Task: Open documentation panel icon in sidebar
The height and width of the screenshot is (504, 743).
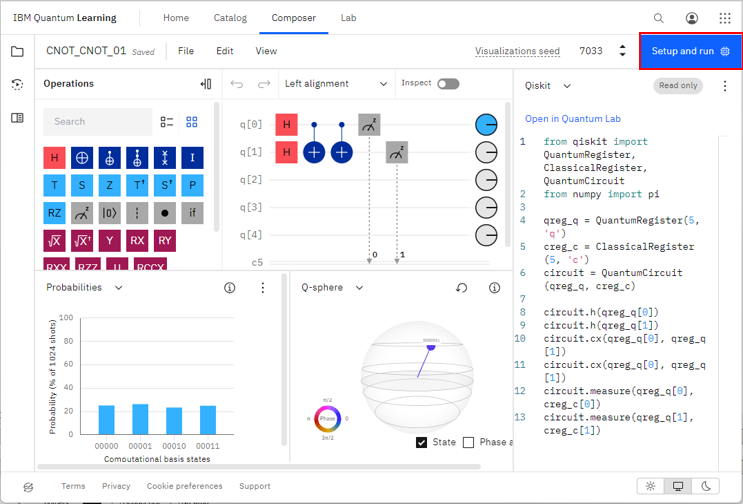Action: [18, 117]
